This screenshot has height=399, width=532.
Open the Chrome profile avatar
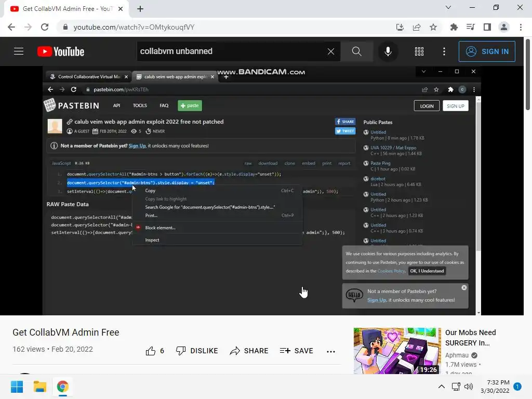504,27
